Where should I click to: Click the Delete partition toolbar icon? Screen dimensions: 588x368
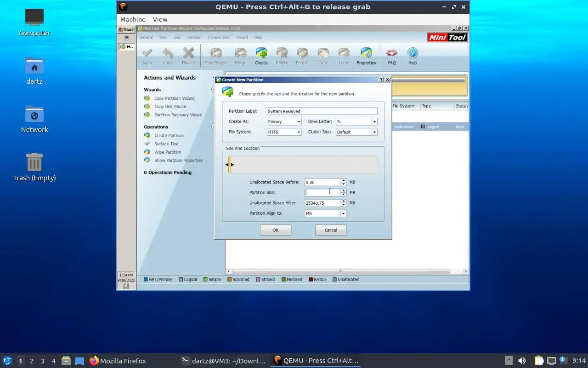282,57
